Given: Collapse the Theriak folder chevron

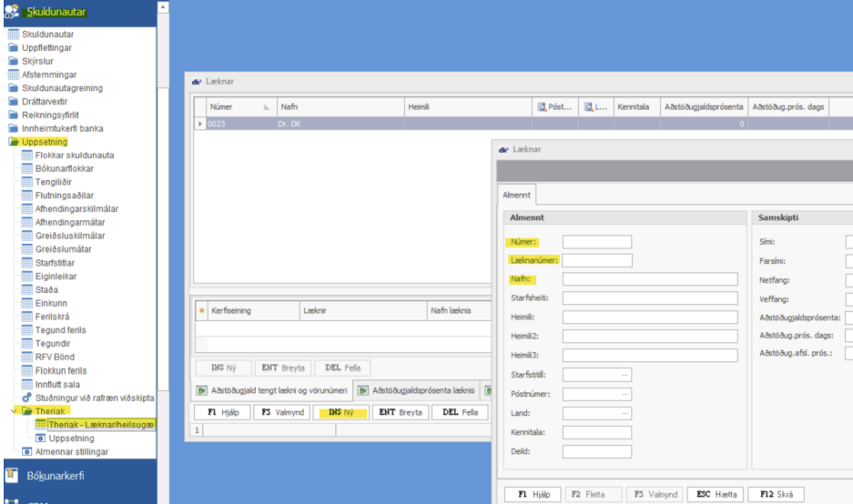Looking at the screenshot, I should tap(13, 411).
